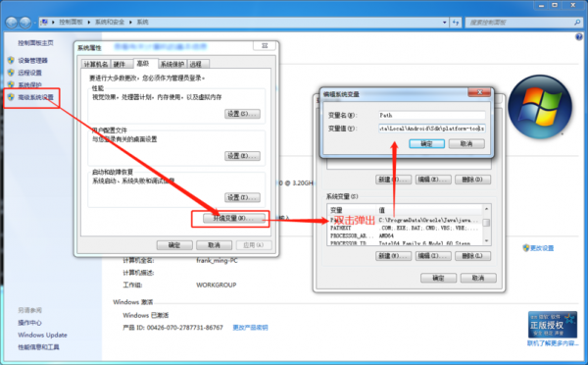Screen dimensions: 588x365
Task: Cancel the 编辑系统变量 dialog
Action: pos(466,144)
